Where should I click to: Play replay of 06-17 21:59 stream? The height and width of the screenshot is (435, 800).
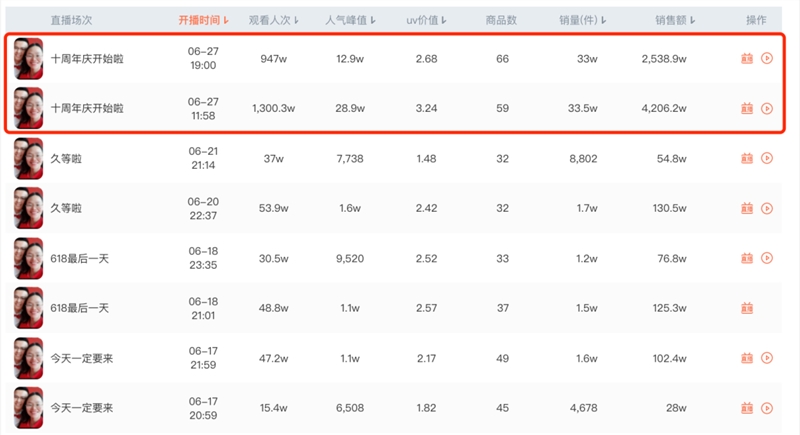[767, 359]
